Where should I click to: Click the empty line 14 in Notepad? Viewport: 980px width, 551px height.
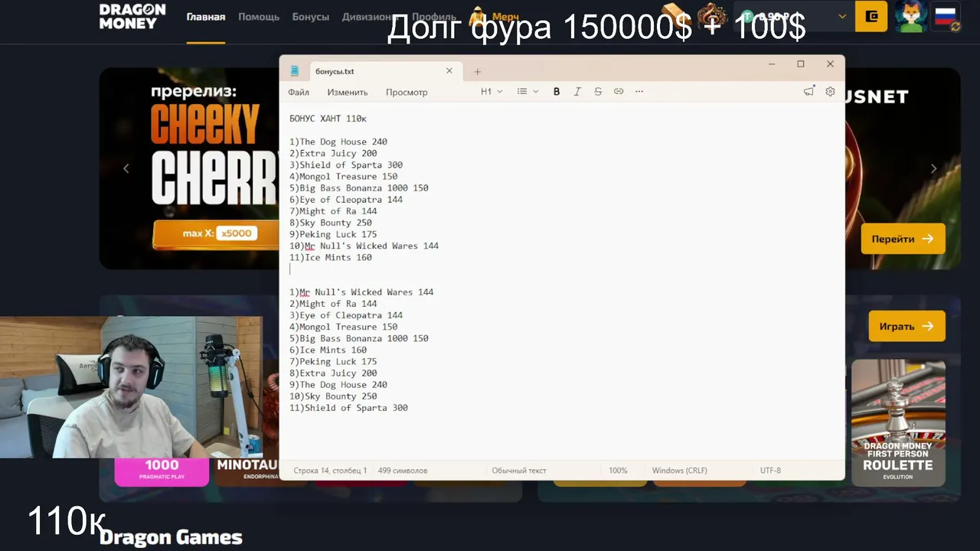563,269
